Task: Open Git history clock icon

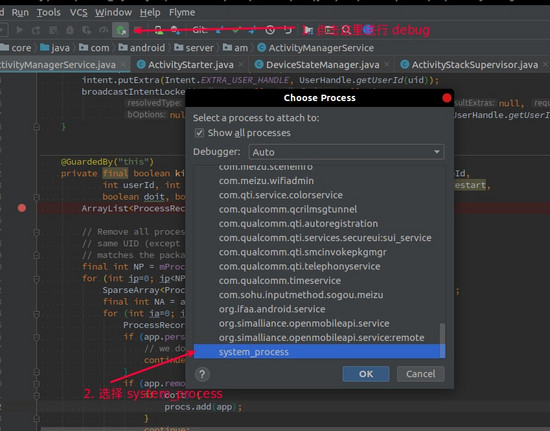Action: [x=270, y=30]
